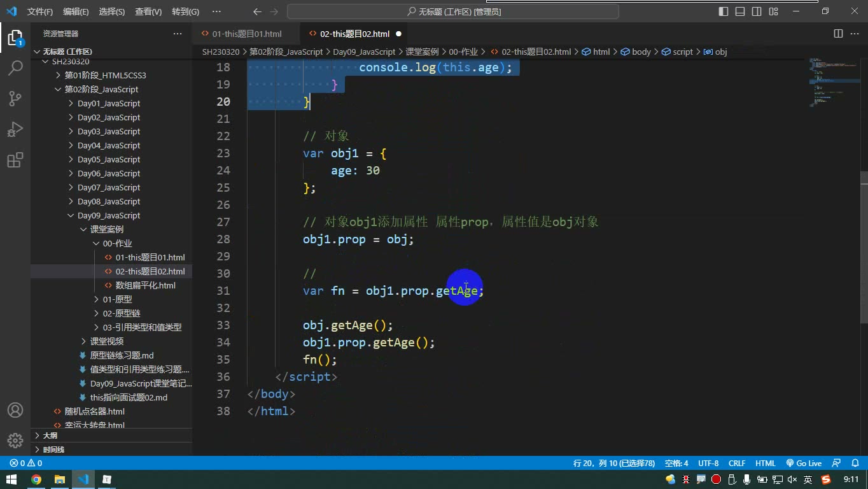Image resolution: width=868 pixels, height=489 pixels.
Task: Expand the 课堂视频 folder
Action: [x=107, y=341]
